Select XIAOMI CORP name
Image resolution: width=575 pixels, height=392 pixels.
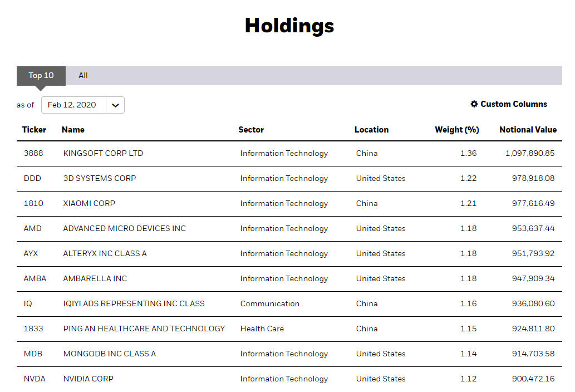(x=89, y=203)
